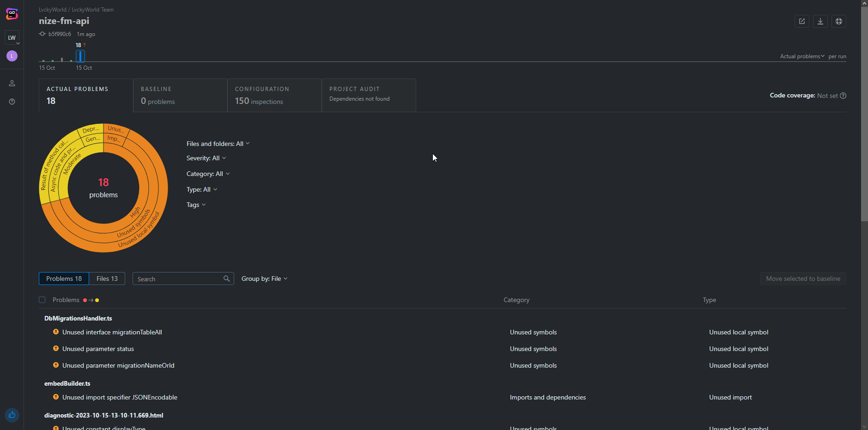Click the globe icon at top right
This screenshot has width=868, height=430.
coord(838,21)
